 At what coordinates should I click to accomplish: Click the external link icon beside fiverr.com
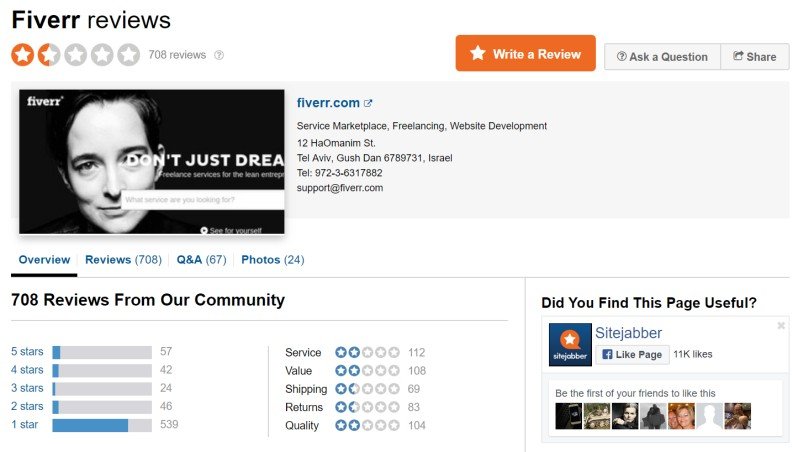(x=368, y=103)
